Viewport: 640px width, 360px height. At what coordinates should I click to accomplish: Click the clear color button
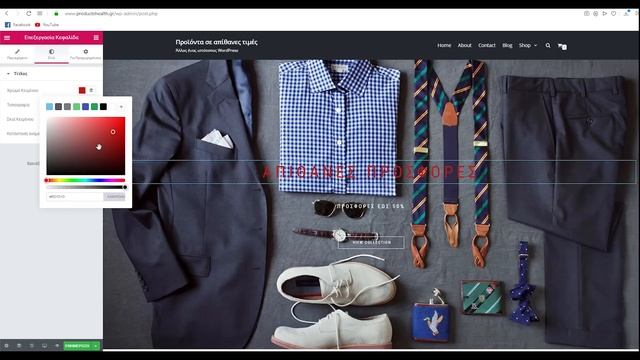pyautogui.click(x=115, y=196)
